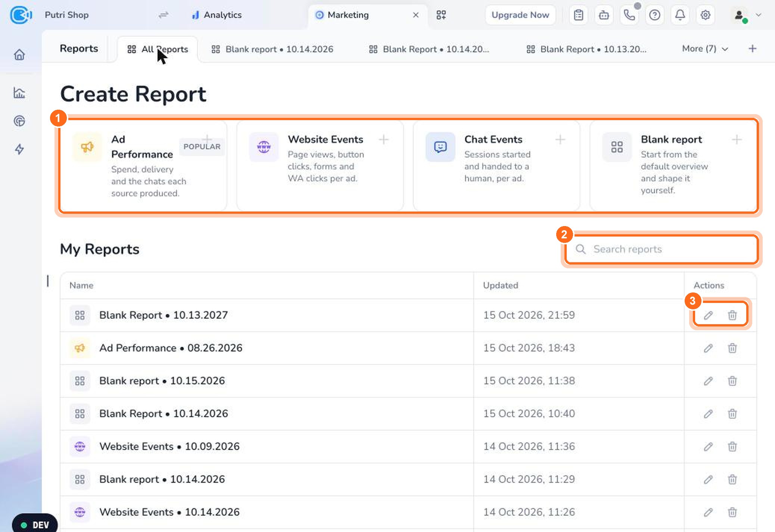Edit Blank Report • 10.13.2027 with the pencil icon
The width and height of the screenshot is (775, 532).
tap(708, 315)
